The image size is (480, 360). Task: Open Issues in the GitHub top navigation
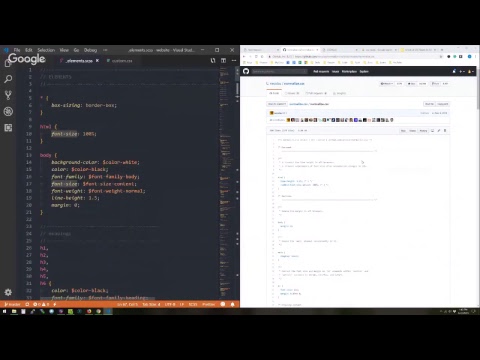click(x=335, y=71)
